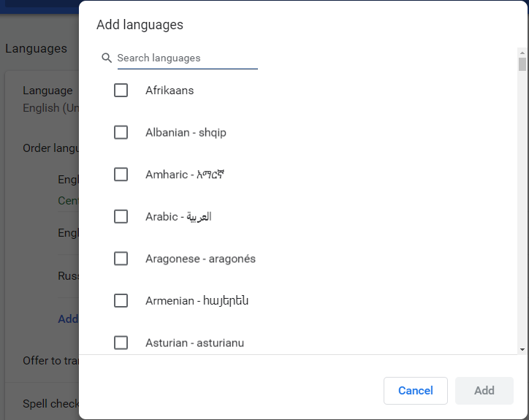This screenshot has height=420, width=529.
Task: Select the Arabic language checkbox
Action: pos(121,217)
